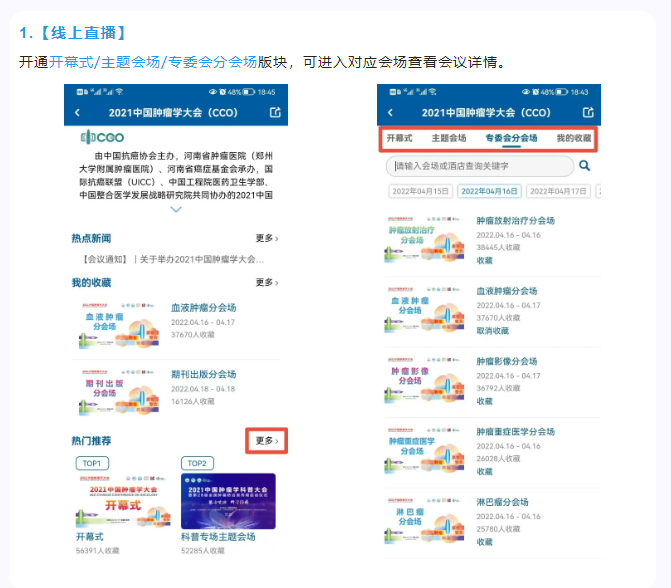The image size is (671, 588).
Task: Click the search magnifier icon
Action: tap(585, 166)
